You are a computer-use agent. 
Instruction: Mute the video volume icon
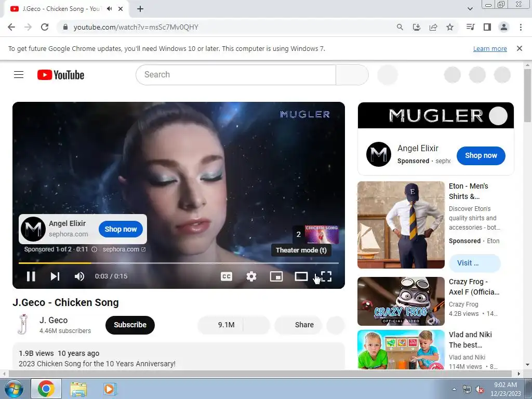(x=79, y=276)
